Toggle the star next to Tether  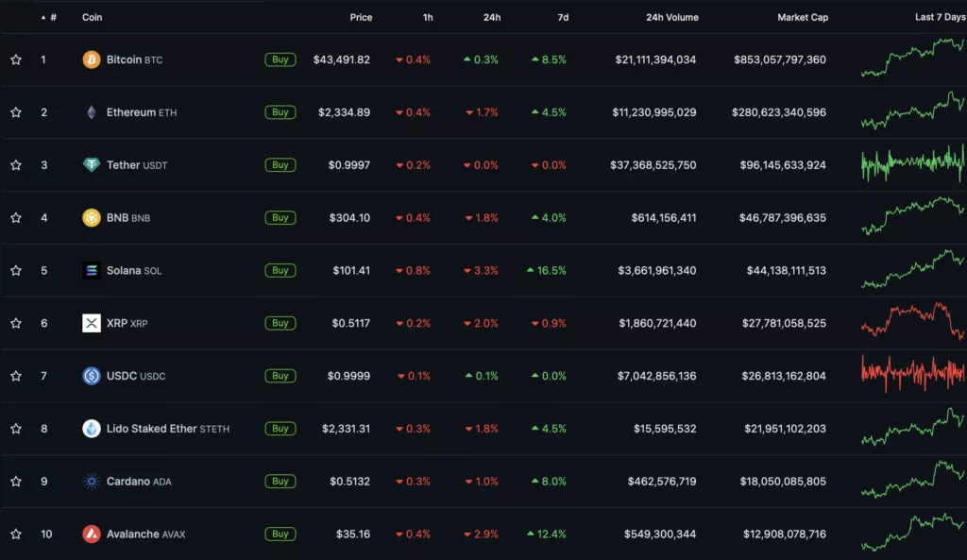[x=16, y=164]
